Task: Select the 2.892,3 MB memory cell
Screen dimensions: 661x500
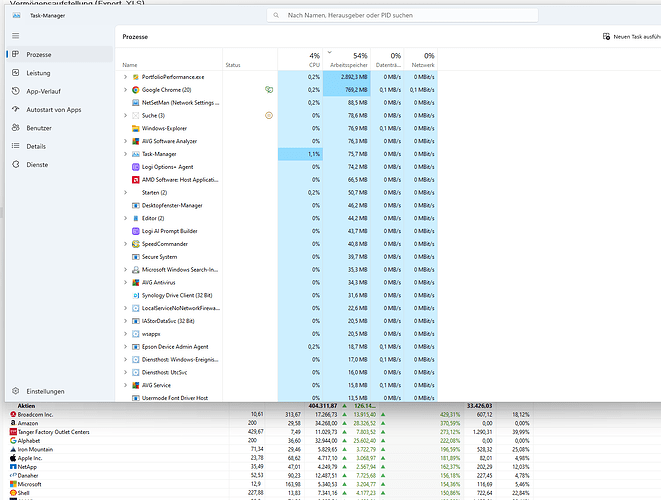Action: click(347, 77)
